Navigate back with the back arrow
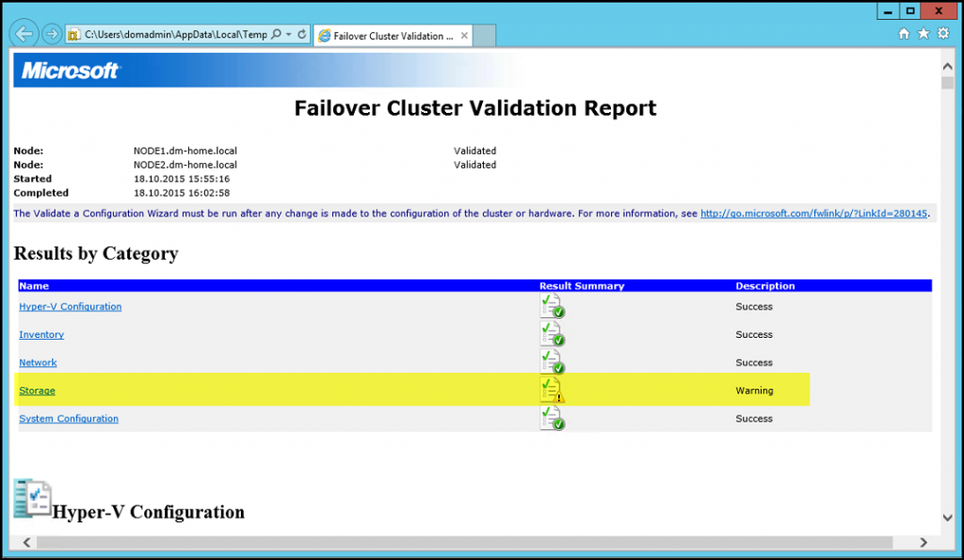964x560 pixels. pos(24,32)
